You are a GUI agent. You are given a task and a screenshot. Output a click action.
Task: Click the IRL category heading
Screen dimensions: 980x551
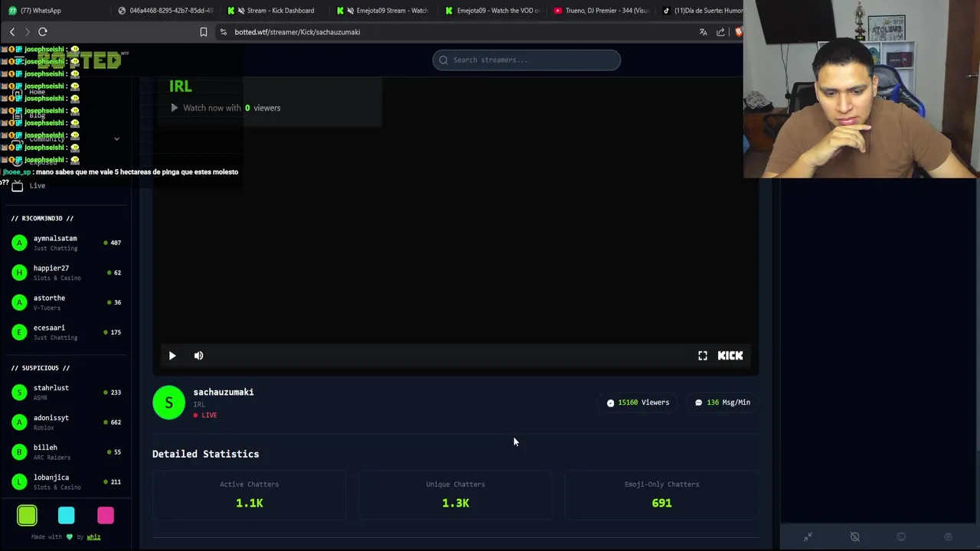point(181,86)
